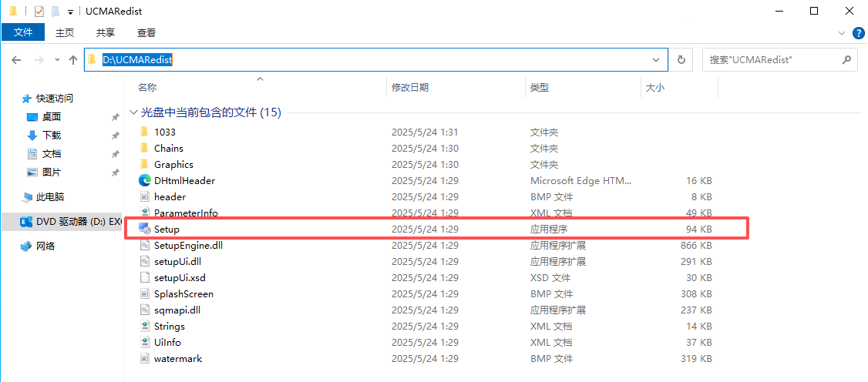Viewport: 868px width, 382px height.
Task: Click the up-directory arrow icon
Action: click(x=73, y=59)
